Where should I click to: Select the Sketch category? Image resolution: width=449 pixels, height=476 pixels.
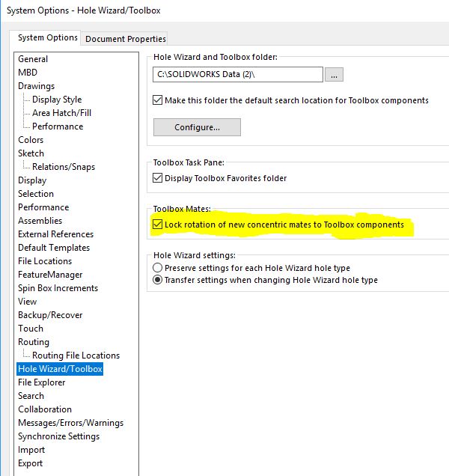[31, 153]
